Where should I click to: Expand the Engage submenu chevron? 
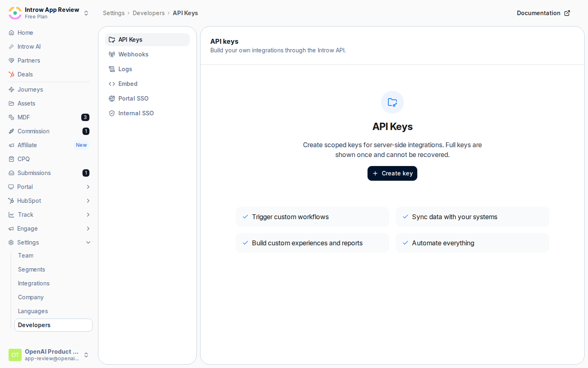(88, 229)
